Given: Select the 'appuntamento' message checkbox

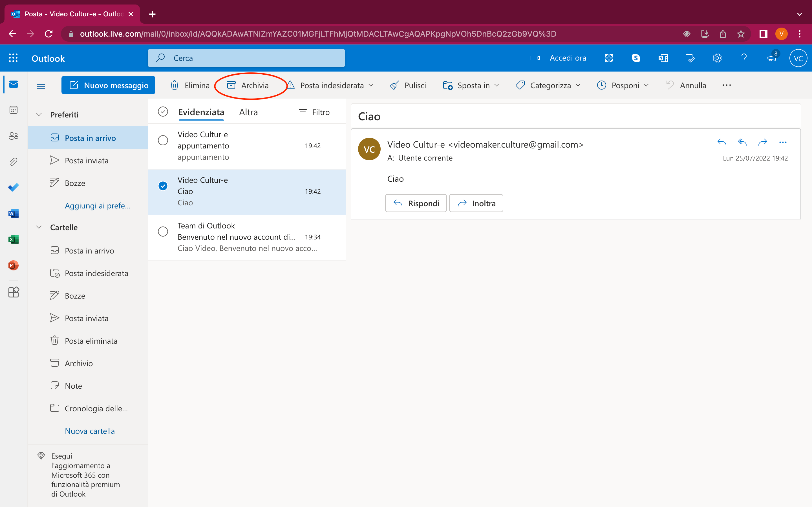Looking at the screenshot, I should [163, 140].
